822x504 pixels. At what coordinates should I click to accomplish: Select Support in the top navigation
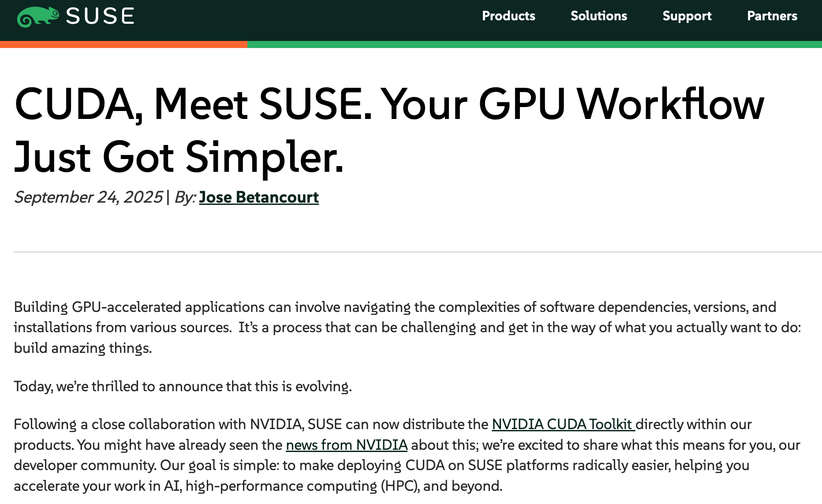(x=687, y=16)
